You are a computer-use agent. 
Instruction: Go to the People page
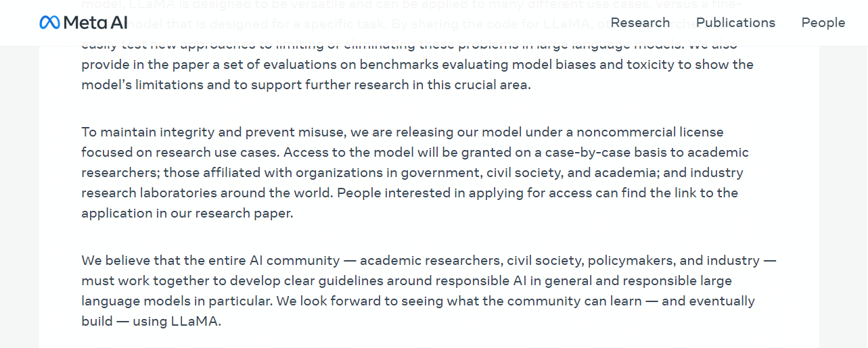pyautogui.click(x=823, y=22)
